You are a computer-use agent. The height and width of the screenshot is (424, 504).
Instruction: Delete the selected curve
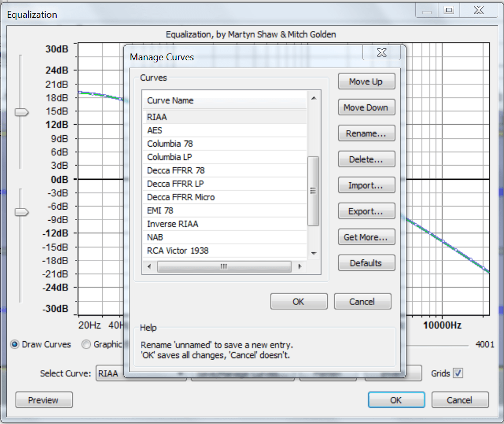point(366,159)
